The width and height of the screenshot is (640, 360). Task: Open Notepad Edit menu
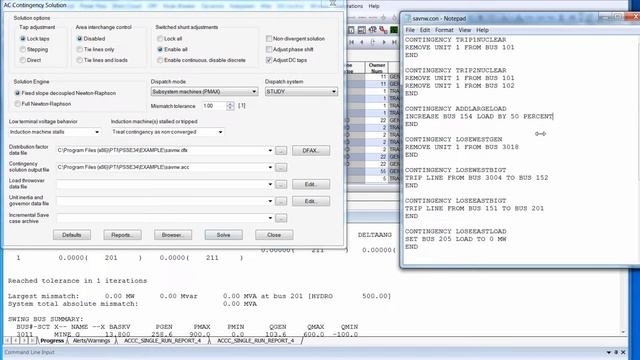pos(425,30)
